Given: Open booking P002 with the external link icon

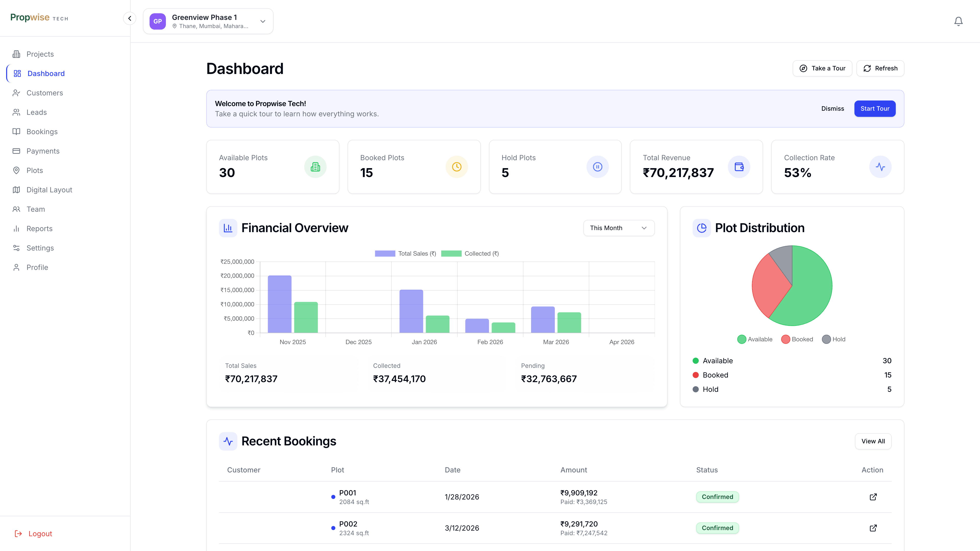Looking at the screenshot, I should (x=873, y=528).
